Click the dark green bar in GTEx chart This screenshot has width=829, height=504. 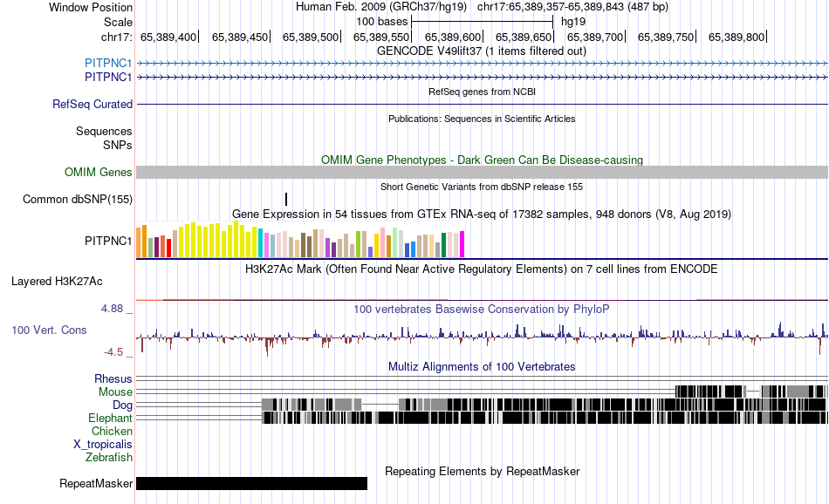[443, 245]
